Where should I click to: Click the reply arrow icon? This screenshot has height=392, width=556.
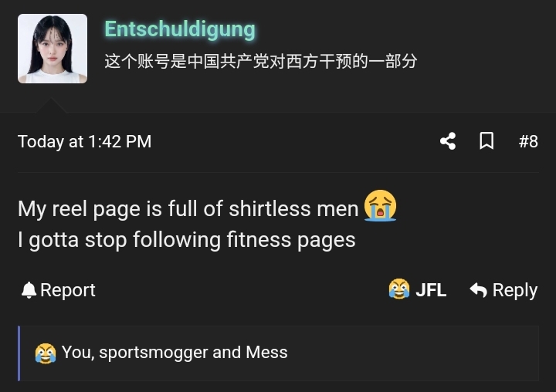(478, 290)
